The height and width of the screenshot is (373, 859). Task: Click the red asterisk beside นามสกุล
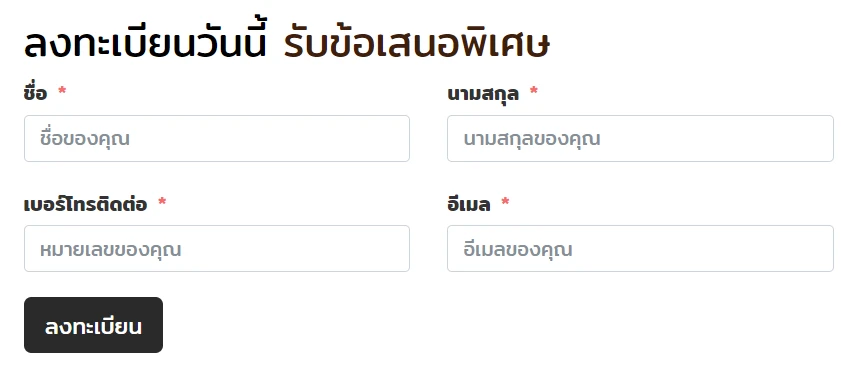click(534, 91)
